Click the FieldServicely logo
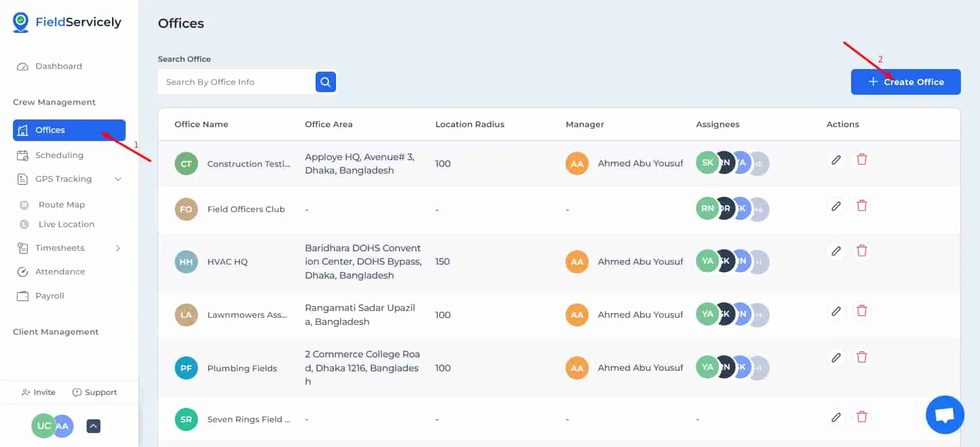Image resolution: width=980 pixels, height=447 pixels. (x=67, y=22)
